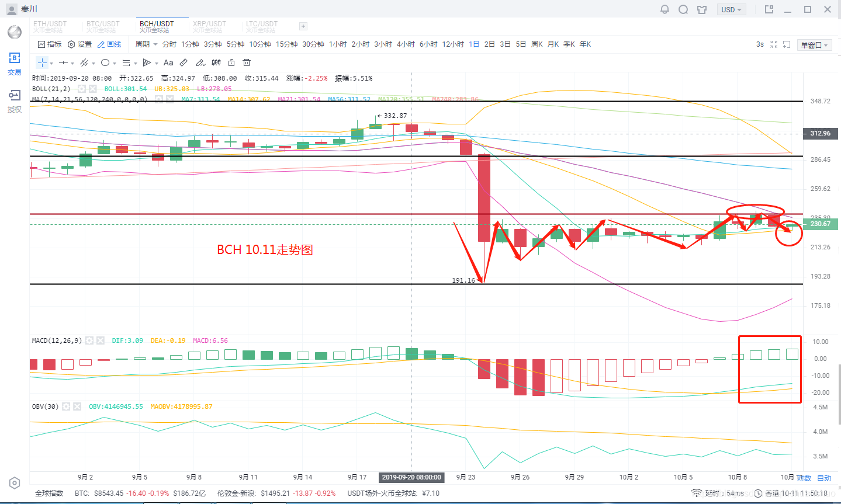
Task: Switch to the LTC/USDT tab
Action: [x=262, y=26]
